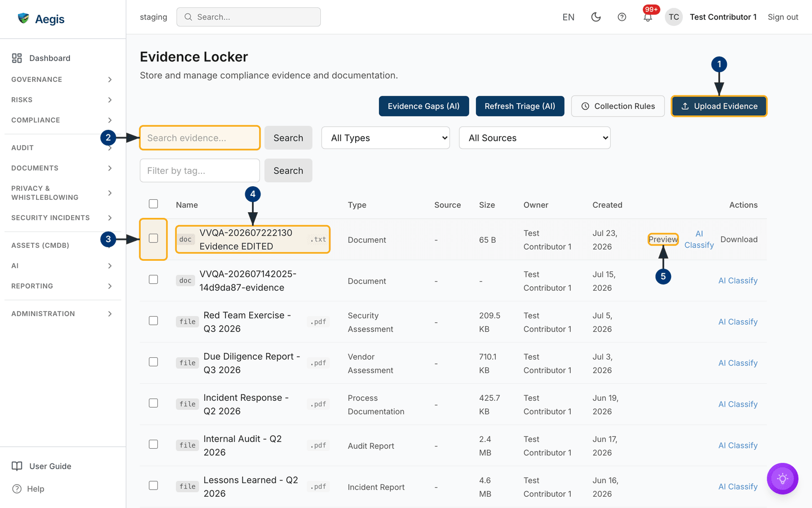Click the file badge for Due Diligence Report

[x=187, y=363]
